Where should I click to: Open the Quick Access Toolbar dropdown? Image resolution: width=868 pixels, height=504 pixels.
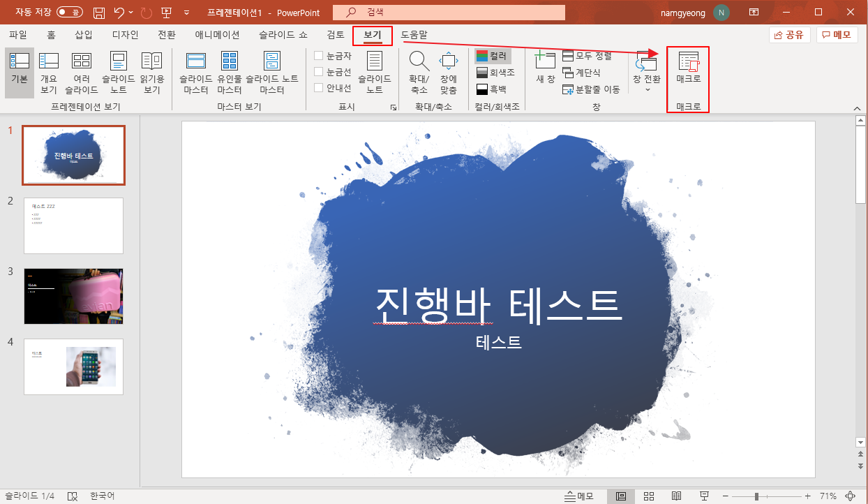point(186,12)
